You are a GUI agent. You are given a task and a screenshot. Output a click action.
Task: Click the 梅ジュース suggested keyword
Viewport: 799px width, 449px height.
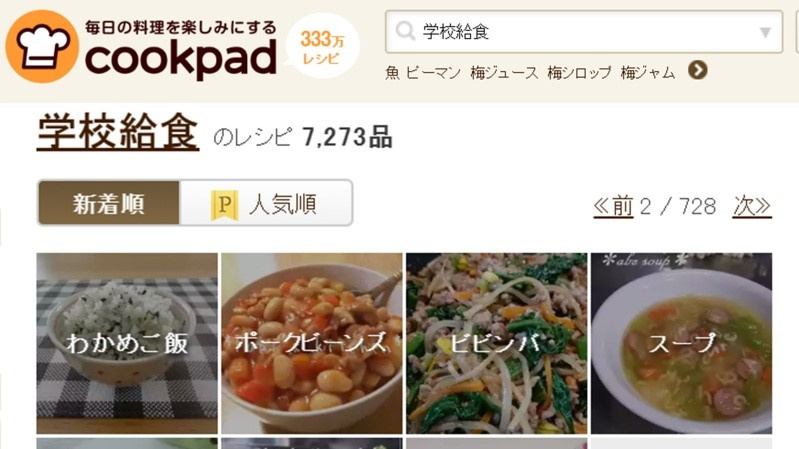point(504,73)
